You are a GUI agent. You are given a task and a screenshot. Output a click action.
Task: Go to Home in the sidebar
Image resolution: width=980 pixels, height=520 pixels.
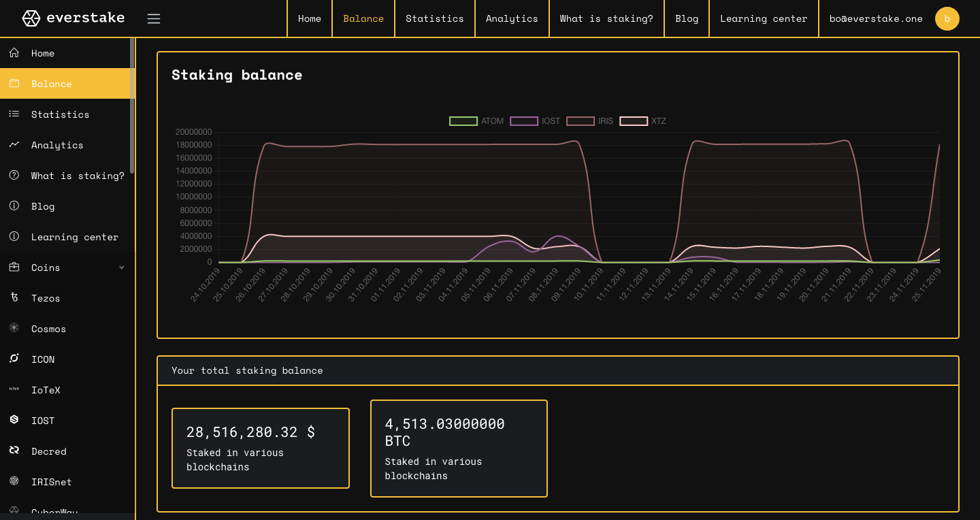coord(67,52)
